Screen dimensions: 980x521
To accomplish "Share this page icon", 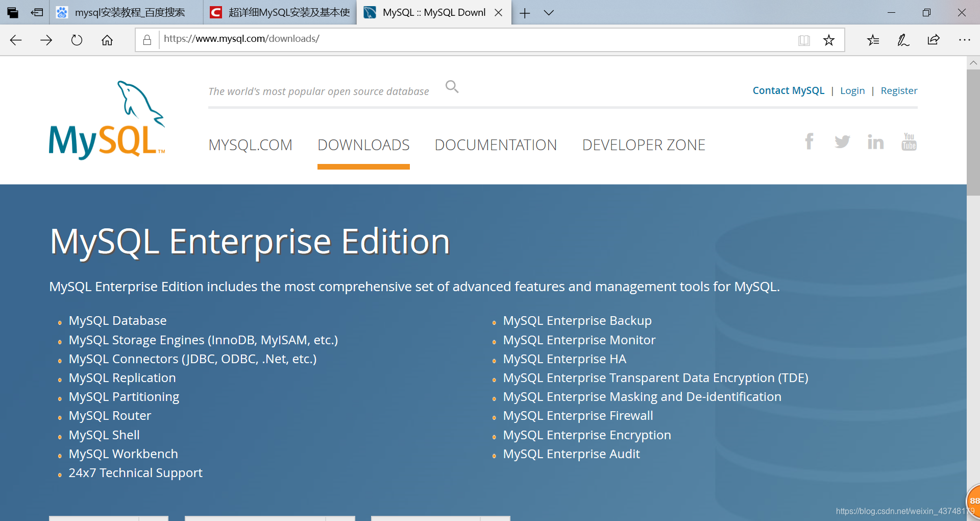I will click(934, 40).
